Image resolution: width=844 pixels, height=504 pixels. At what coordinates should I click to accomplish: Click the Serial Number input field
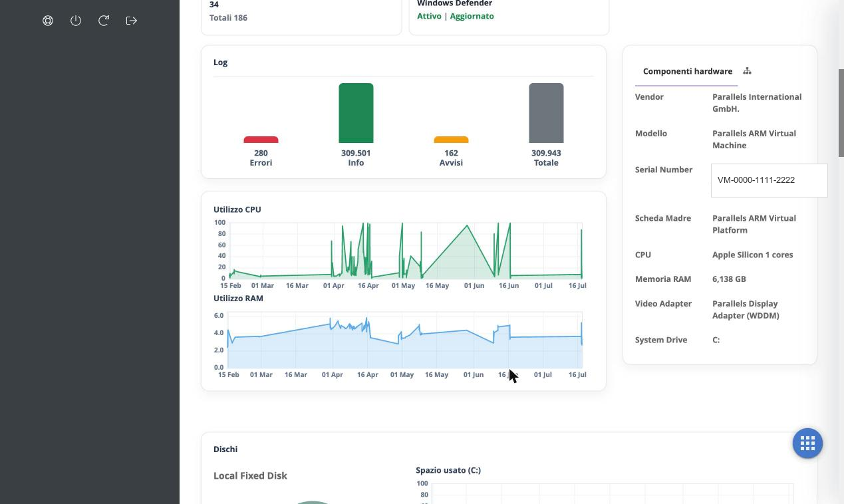[769, 180]
